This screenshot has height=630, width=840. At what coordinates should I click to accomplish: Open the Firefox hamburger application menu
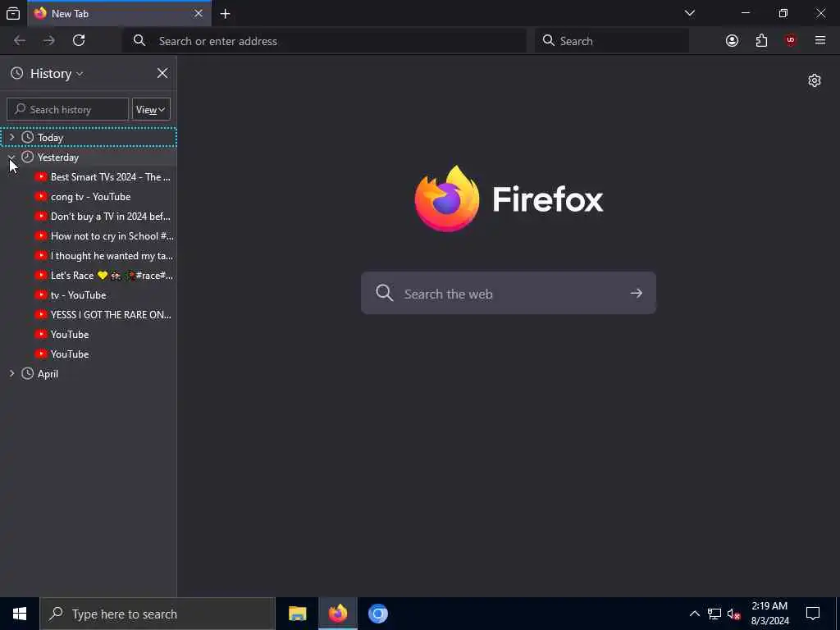tap(819, 41)
